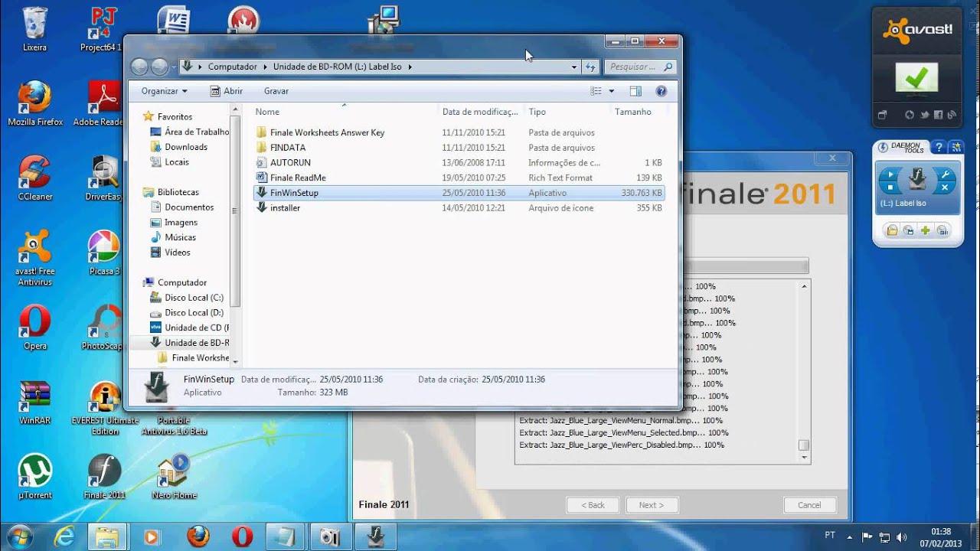Open the WinRAR desktop shortcut

(35, 403)
